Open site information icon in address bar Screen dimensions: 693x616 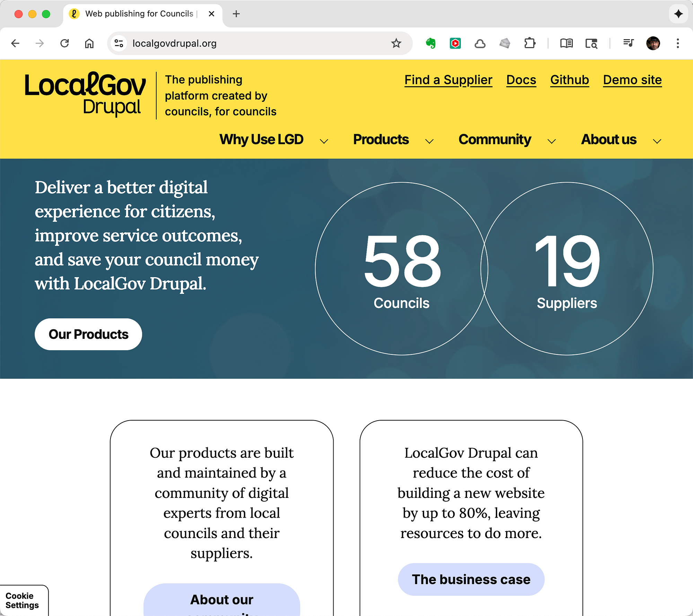coord(119,43)
